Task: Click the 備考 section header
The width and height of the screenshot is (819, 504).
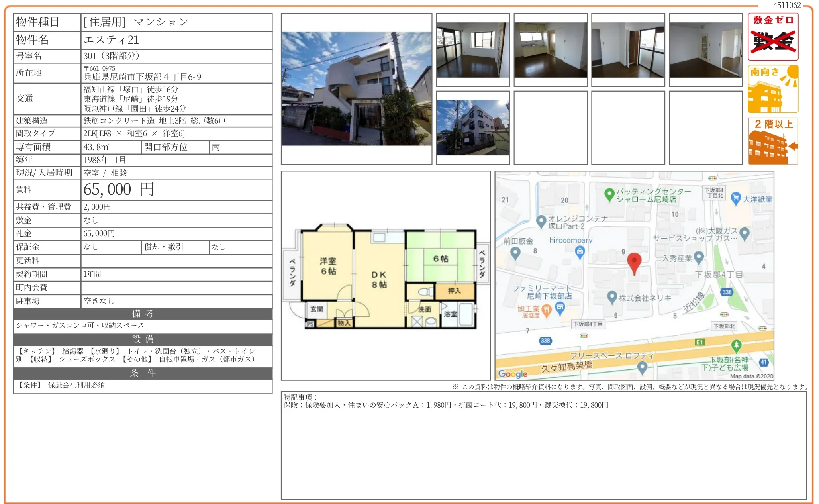Action: pyautogui.click(x=143, y=314)
